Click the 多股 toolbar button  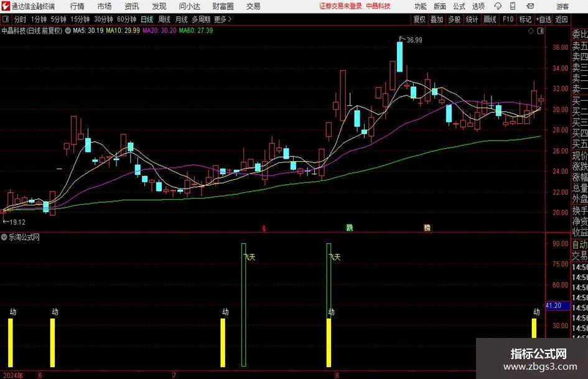454,19
